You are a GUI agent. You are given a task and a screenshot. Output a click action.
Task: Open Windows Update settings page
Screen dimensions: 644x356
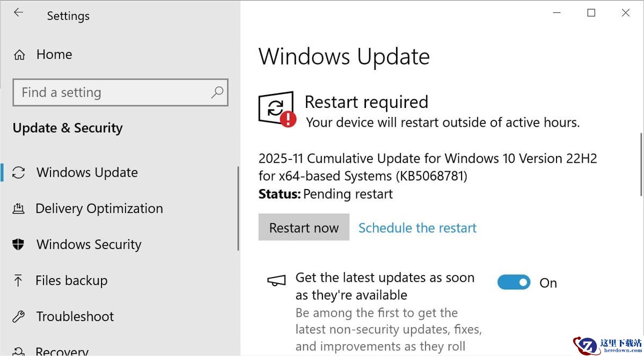tap(87, 172)
